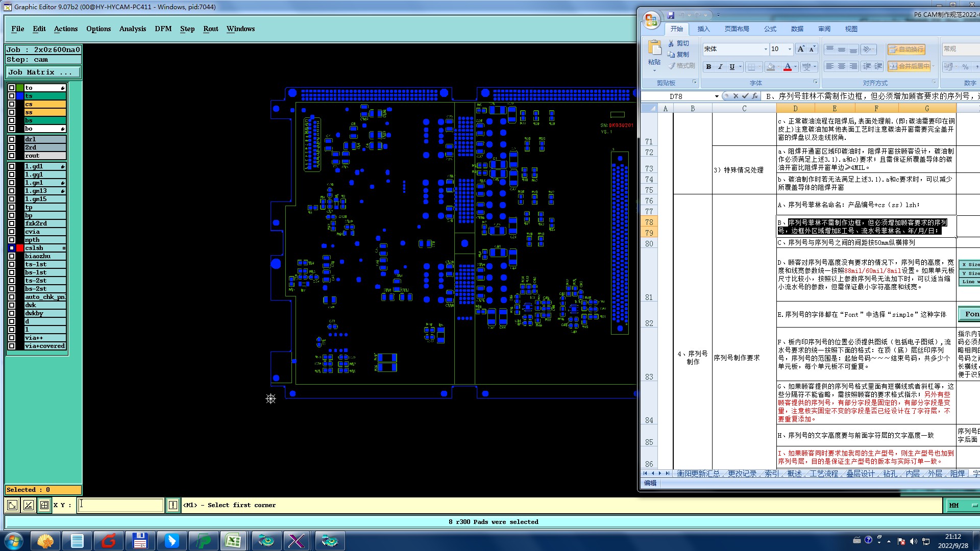Click the 自动换行 wrap text button
Image resolution: width=980 pixels, height=551 pixels.
click(x=906, y=49)
